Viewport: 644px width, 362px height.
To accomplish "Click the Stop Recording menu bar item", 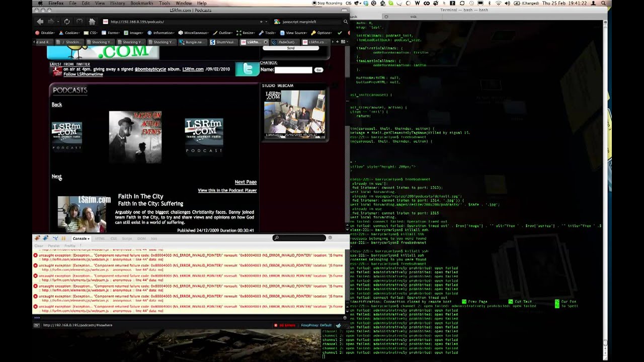I will 327,3.
